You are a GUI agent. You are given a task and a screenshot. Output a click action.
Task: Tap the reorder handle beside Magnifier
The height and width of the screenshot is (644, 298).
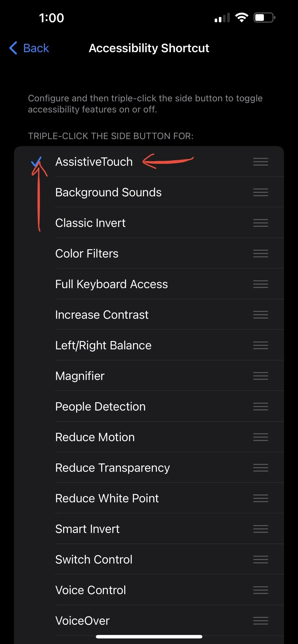pos(260,376)
